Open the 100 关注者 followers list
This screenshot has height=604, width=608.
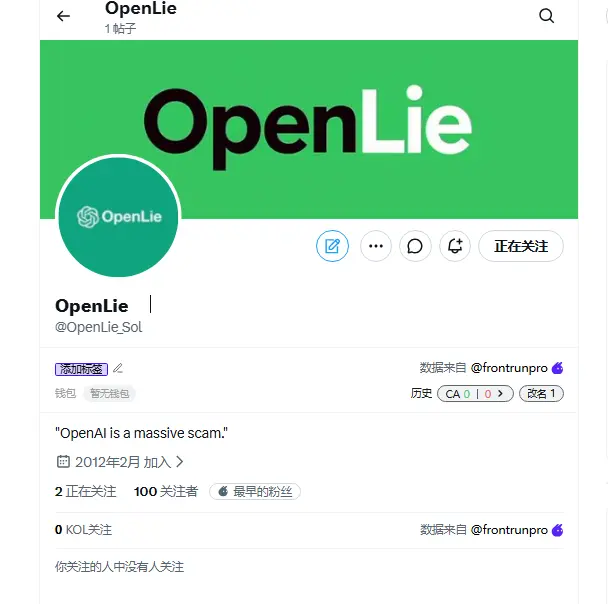(166, 492)
